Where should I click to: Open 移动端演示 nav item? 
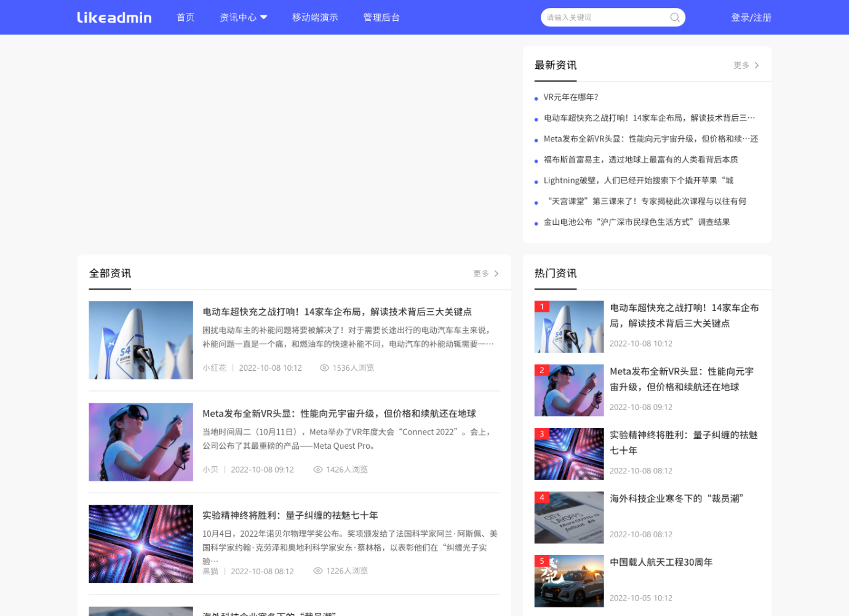coord(315,17)
